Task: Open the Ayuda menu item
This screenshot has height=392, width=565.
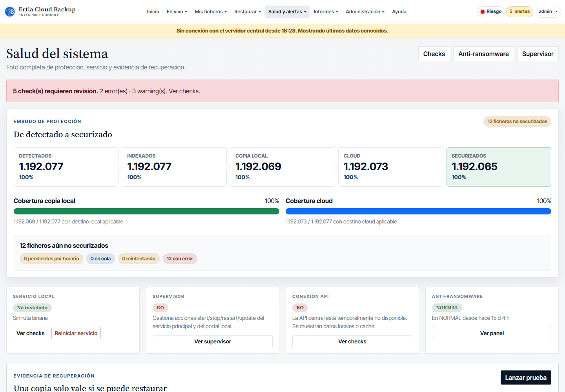Action: point(399,12)
